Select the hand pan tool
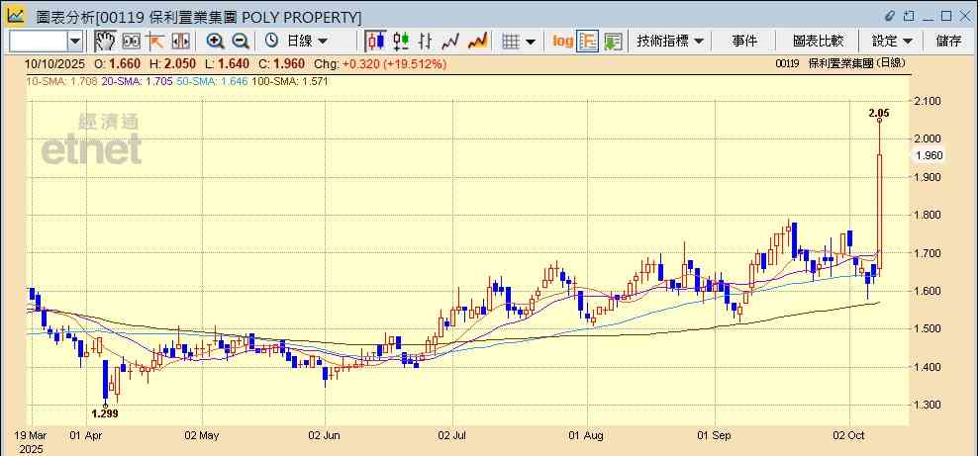Image resolution: width=980 pixels, height=456 pixels. (x=105, y=41)
